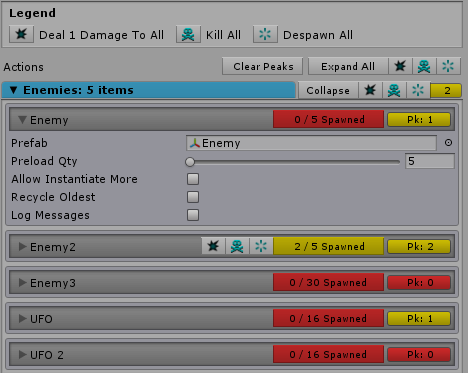
Task: Kill all in Enemies category
Action: click(394, 90)
